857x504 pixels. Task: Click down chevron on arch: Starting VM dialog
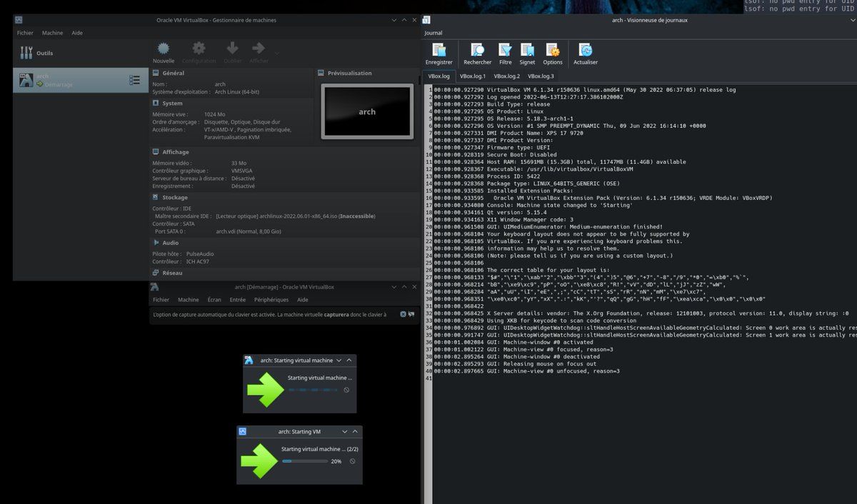tap(345, 432)
